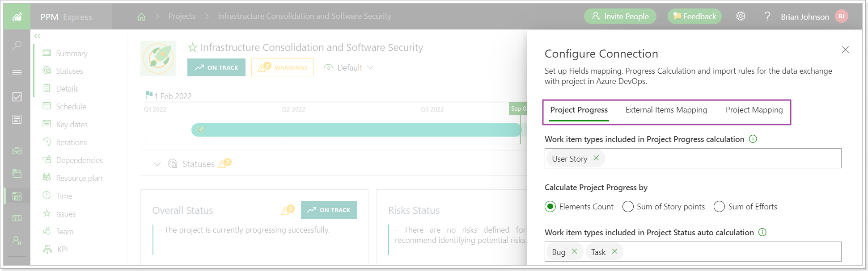Select Elements Count radio option

click(x=550, y=207)
